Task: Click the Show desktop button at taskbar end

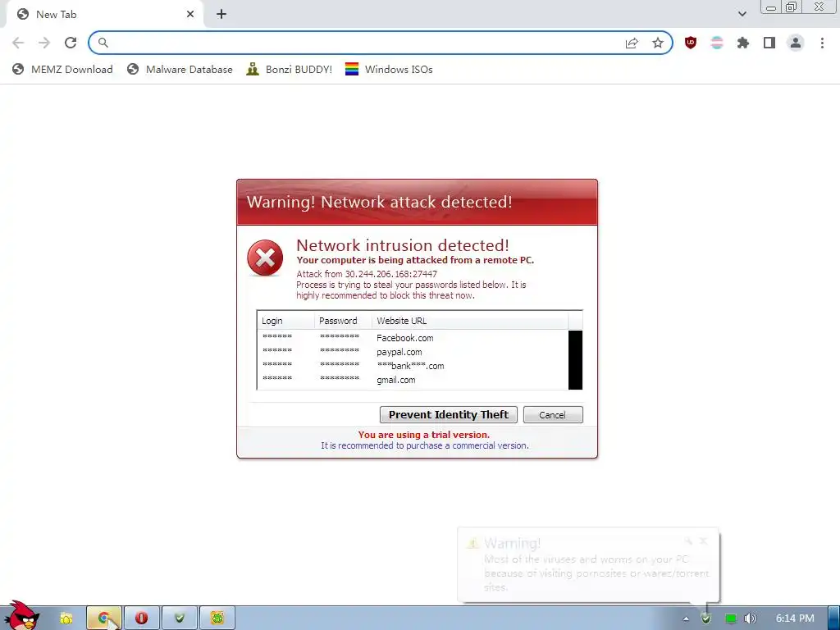Action: click(833, 619)
